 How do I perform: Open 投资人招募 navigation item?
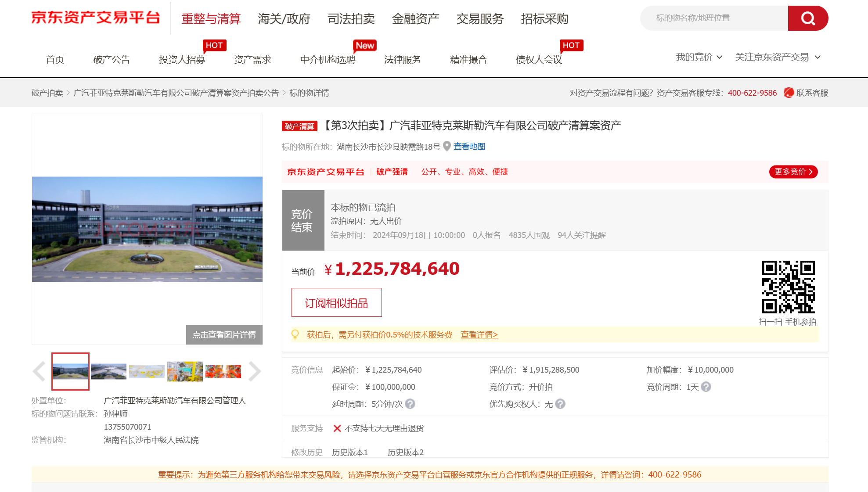coord(182,60)
